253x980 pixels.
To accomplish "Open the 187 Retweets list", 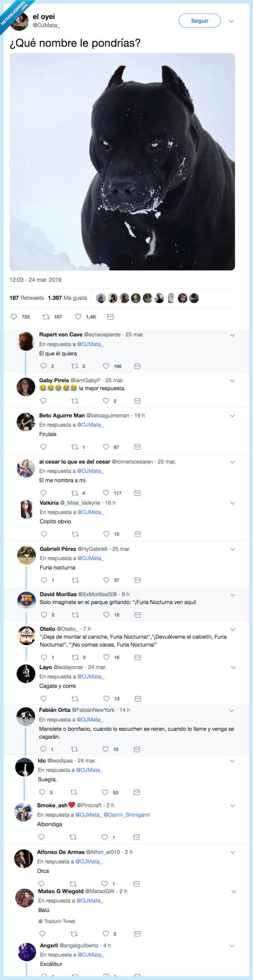I will (x=27, y=298).
